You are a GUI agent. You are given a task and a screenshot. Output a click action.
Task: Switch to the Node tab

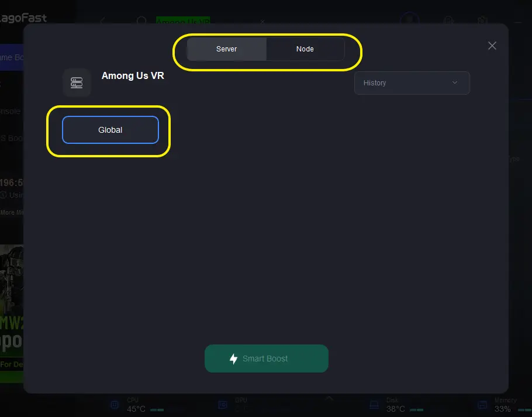tap(305, 49)
